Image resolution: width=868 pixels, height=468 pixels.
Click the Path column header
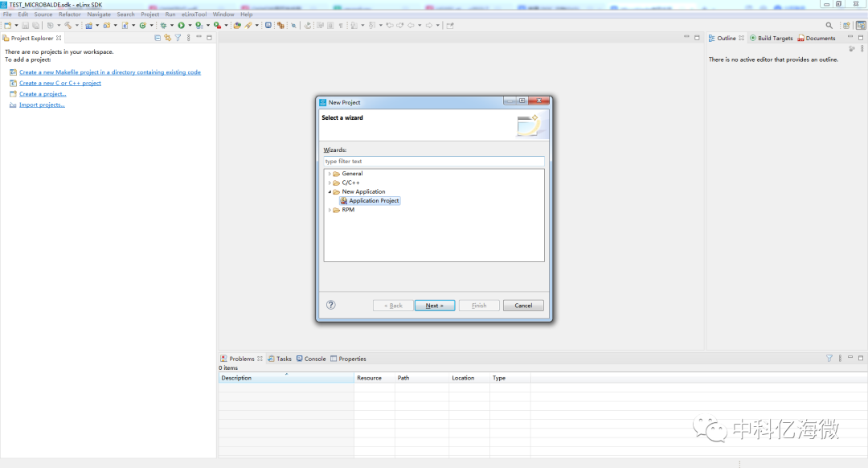[422, 378]
